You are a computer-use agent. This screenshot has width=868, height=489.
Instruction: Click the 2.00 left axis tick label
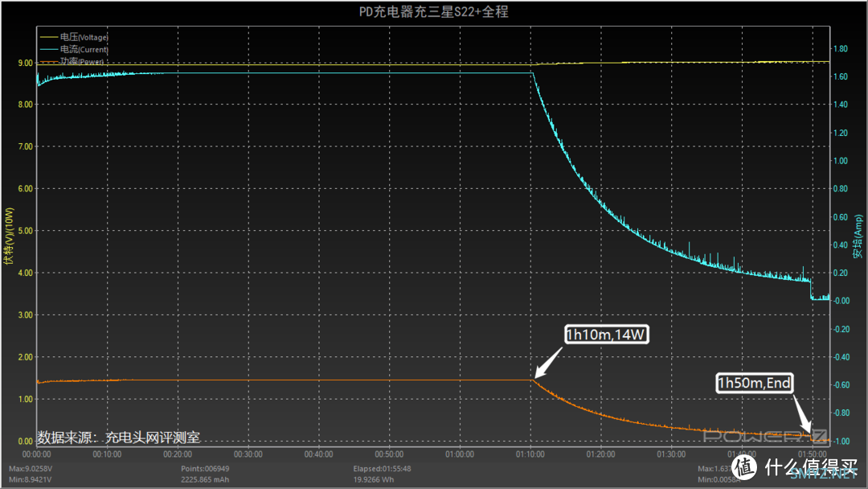[26, 356]
